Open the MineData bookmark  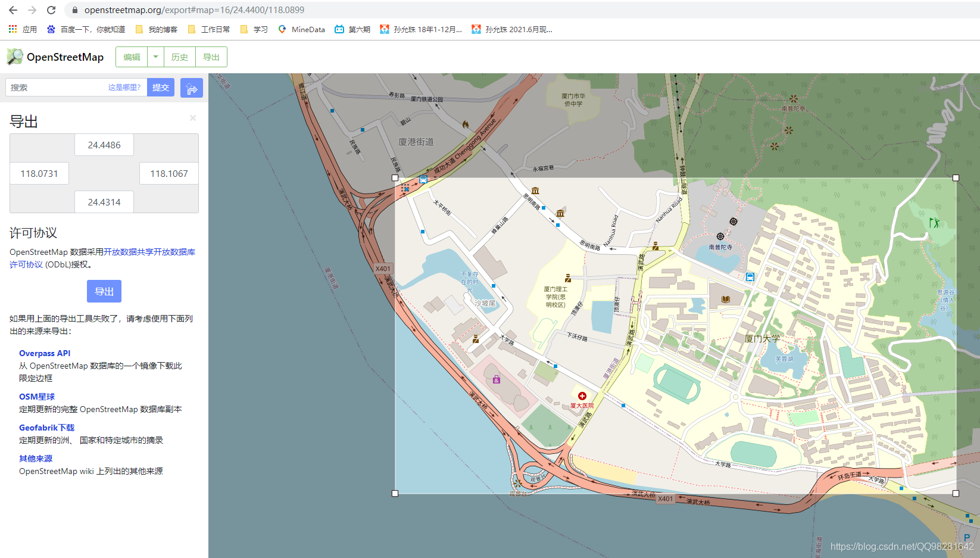coord(302,29)
